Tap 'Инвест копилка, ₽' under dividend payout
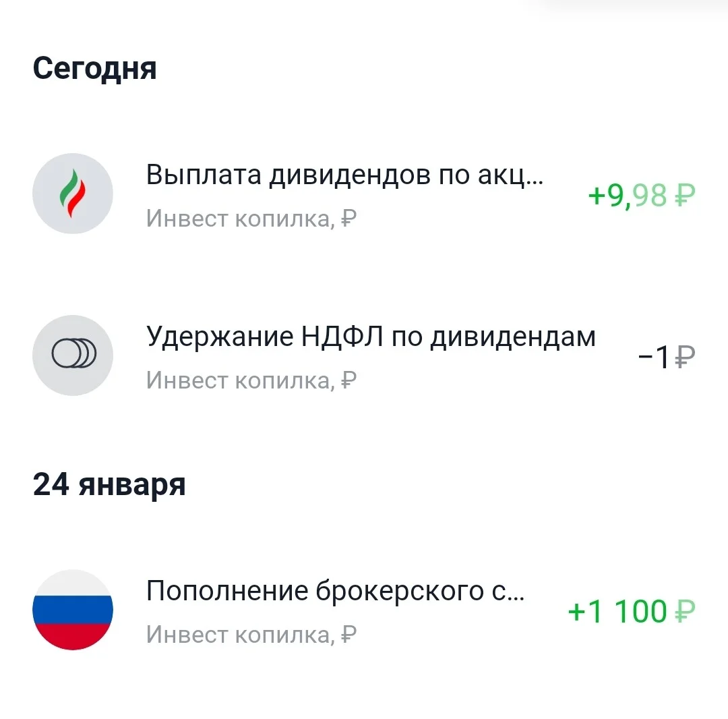 (x=251, y=219)
